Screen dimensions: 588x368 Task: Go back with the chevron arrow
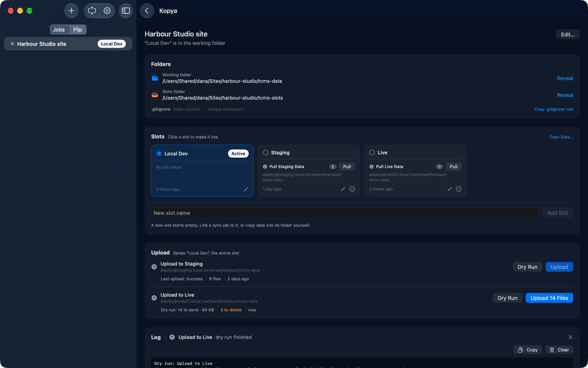[x=147, y=11]
